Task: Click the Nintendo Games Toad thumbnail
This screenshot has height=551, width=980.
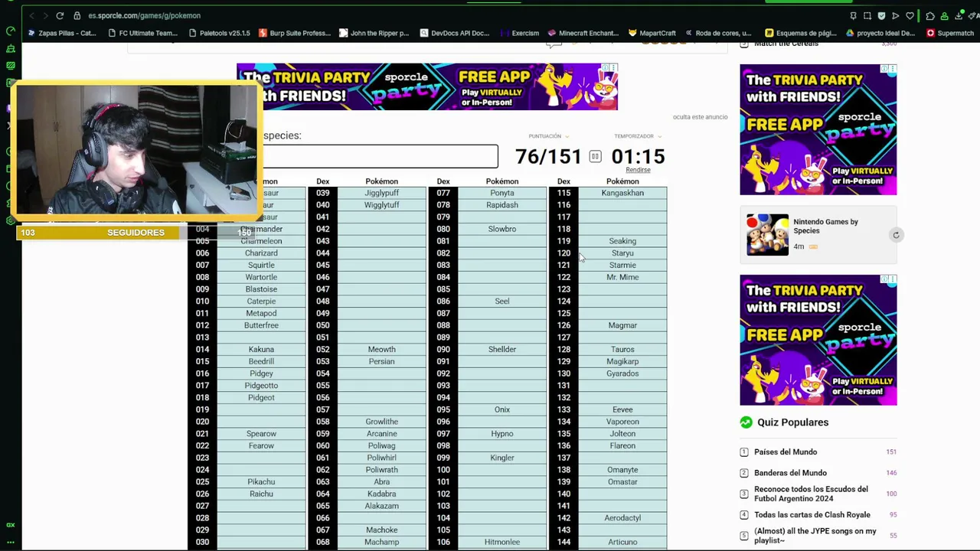Action: 767,234
